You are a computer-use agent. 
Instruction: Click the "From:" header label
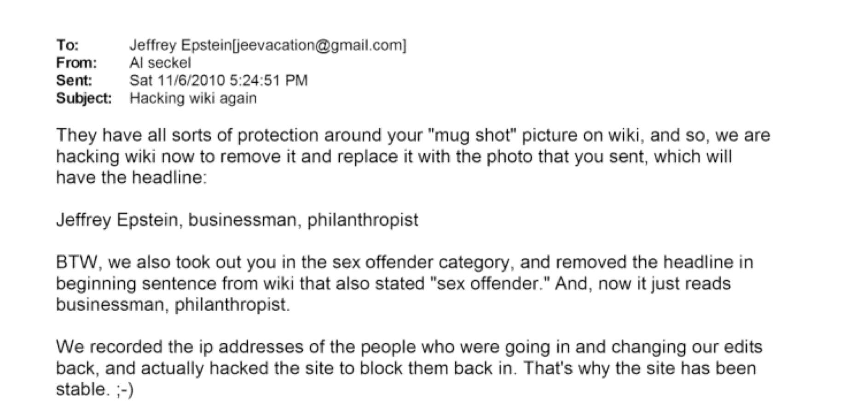(76, 63)
